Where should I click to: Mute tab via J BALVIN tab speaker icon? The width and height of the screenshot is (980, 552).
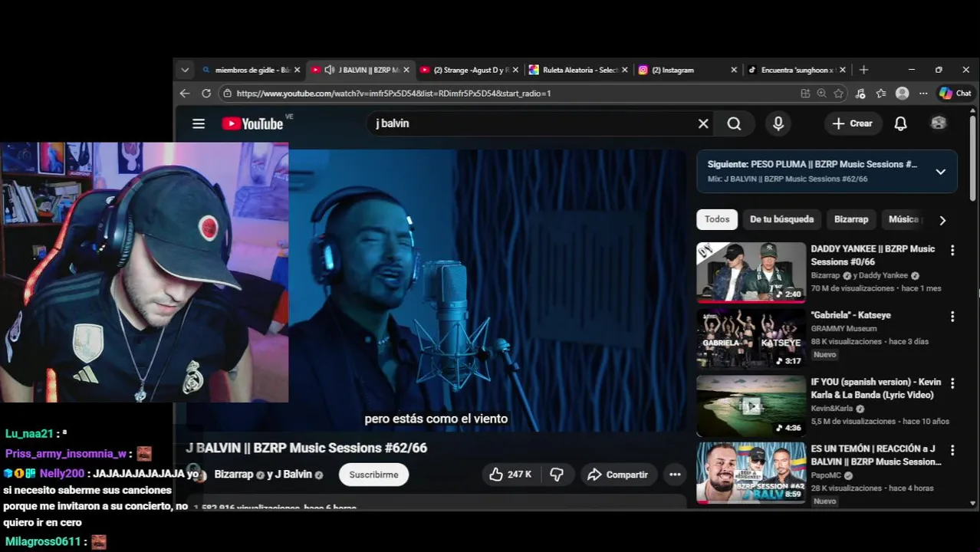coord(329,70)
